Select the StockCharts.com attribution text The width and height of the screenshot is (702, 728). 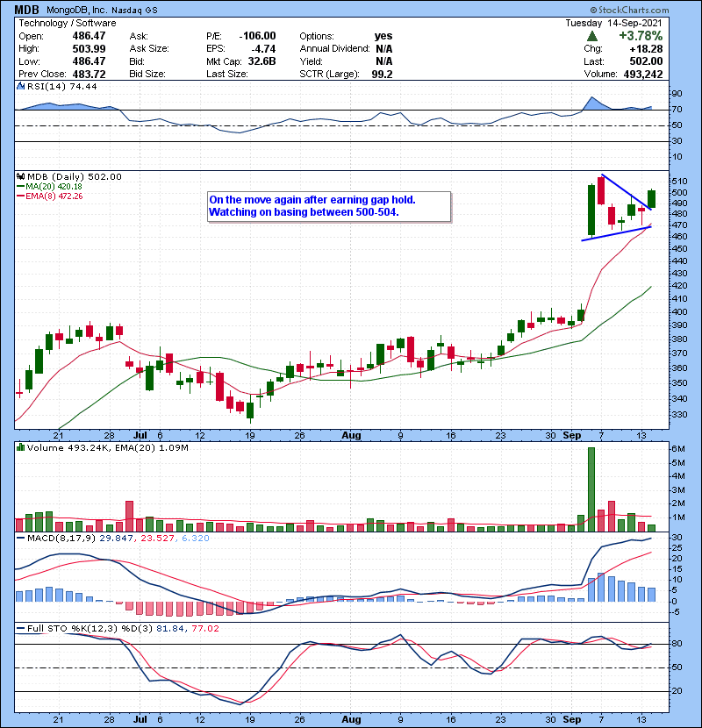click(629, 10)
